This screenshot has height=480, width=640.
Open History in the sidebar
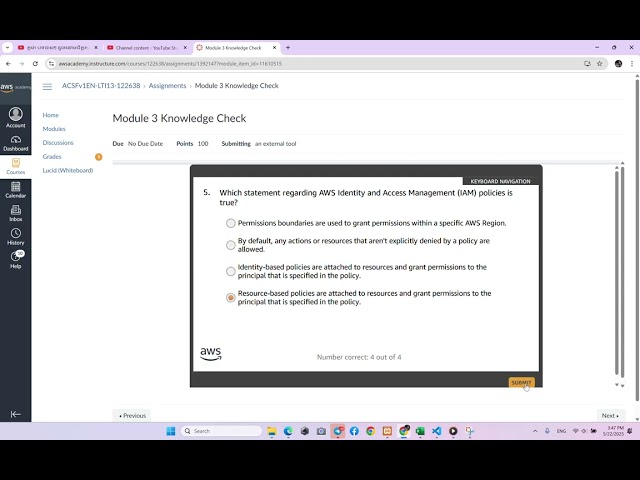click(x=16, y=237)
